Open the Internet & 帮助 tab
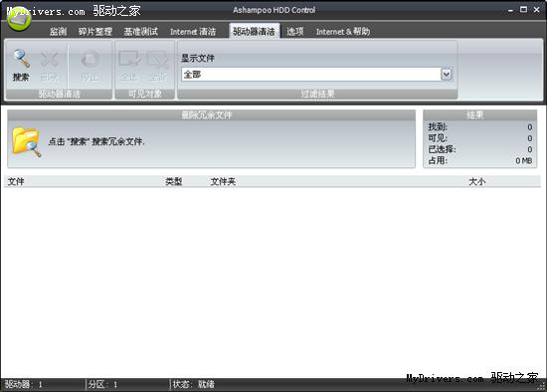 pyautogui.click(x=343, y=32)
